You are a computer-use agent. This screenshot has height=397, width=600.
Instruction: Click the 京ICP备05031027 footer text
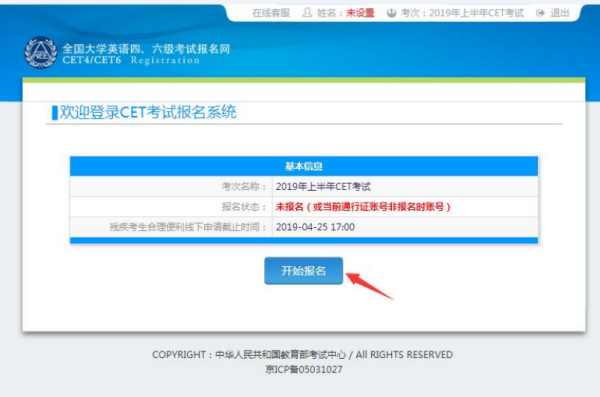coord(304,369)
